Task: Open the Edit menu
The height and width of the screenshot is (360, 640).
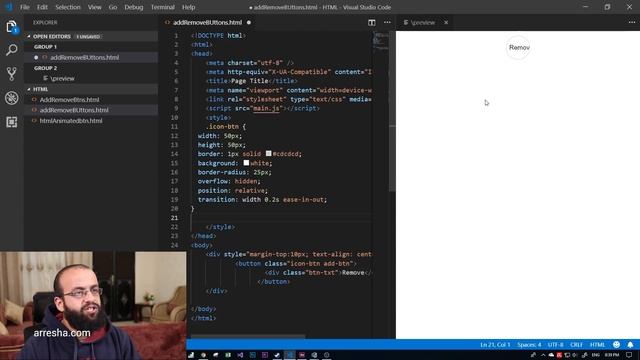Action: click(42, 7)
